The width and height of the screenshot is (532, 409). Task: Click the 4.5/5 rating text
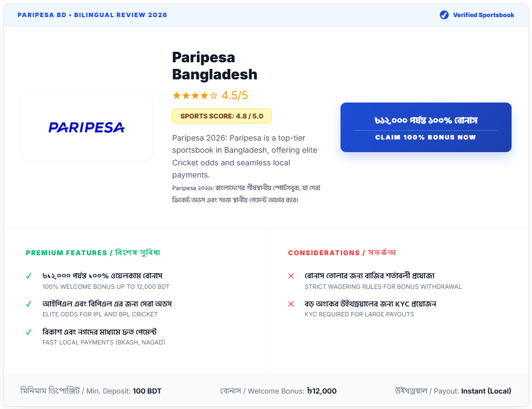(x=235, y=95)
